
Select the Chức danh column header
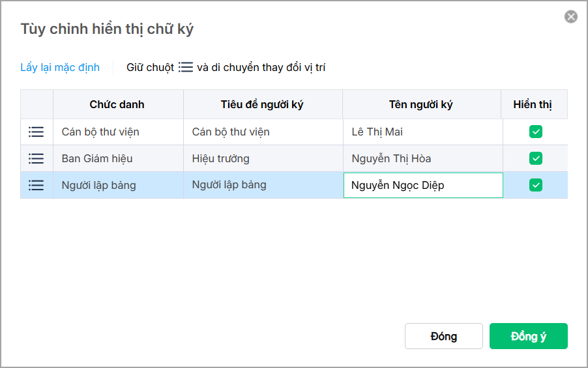pos(117,104)
